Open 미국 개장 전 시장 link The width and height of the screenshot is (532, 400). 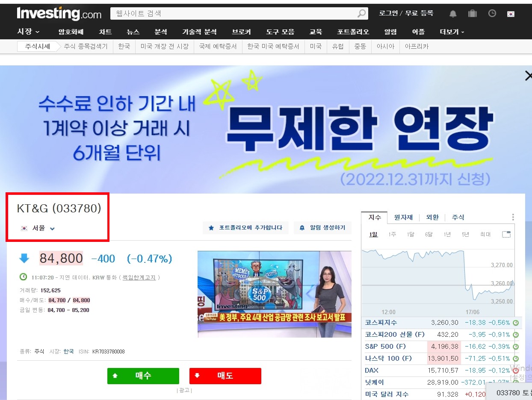[165, 47]
